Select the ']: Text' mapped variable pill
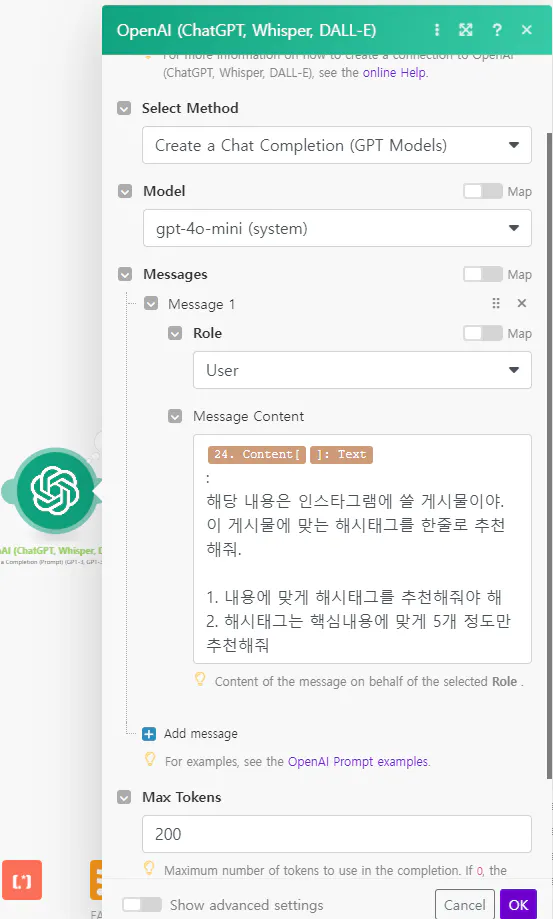The image size is (553, 919). (x=342, y=455)
